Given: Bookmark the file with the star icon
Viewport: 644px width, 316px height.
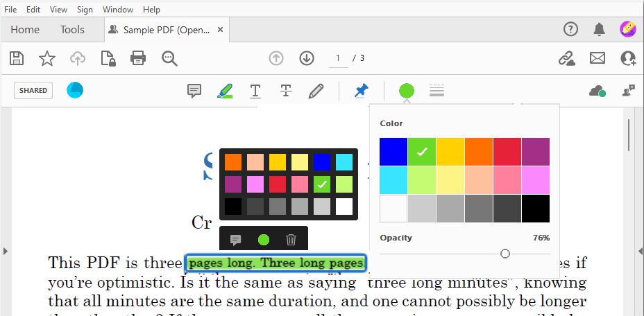Looking at the screenshot, I should (47, 59).
